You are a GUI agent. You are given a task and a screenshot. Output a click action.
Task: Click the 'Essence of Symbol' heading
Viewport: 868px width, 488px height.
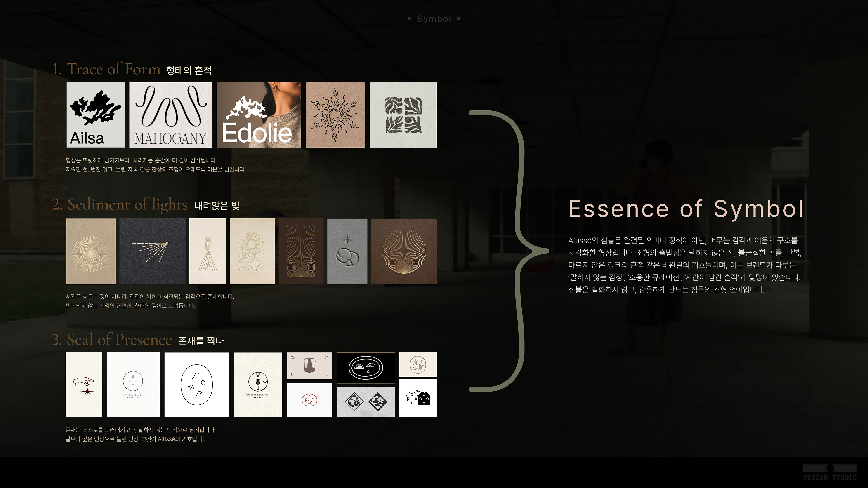pyautogui.click(x=686, y=209)
